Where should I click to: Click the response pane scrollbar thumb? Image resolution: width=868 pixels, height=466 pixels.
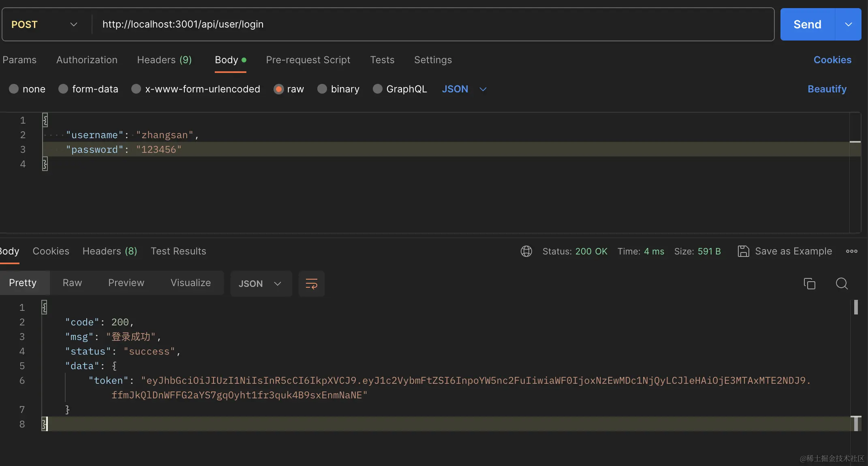[855, 307]
